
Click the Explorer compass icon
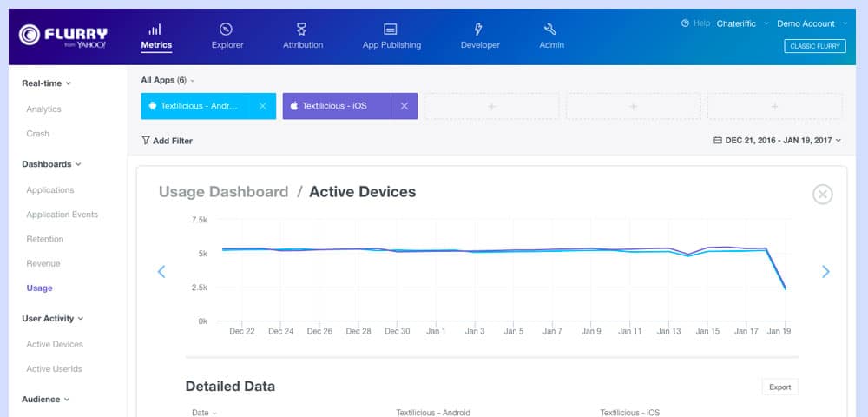226,30
